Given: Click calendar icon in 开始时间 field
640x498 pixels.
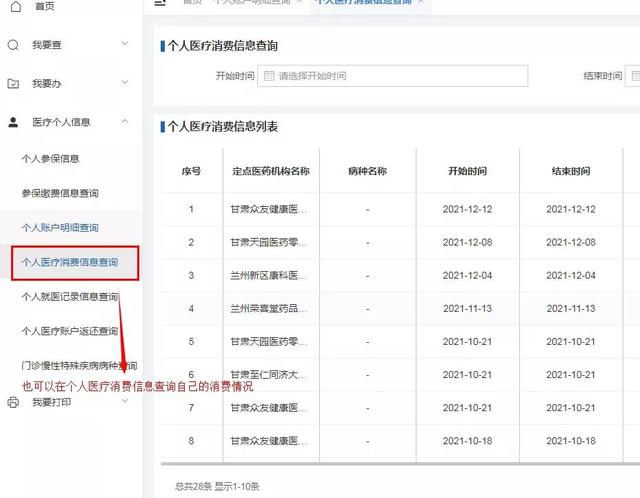Looking at the screenshot, I should [x=269, y=76].
